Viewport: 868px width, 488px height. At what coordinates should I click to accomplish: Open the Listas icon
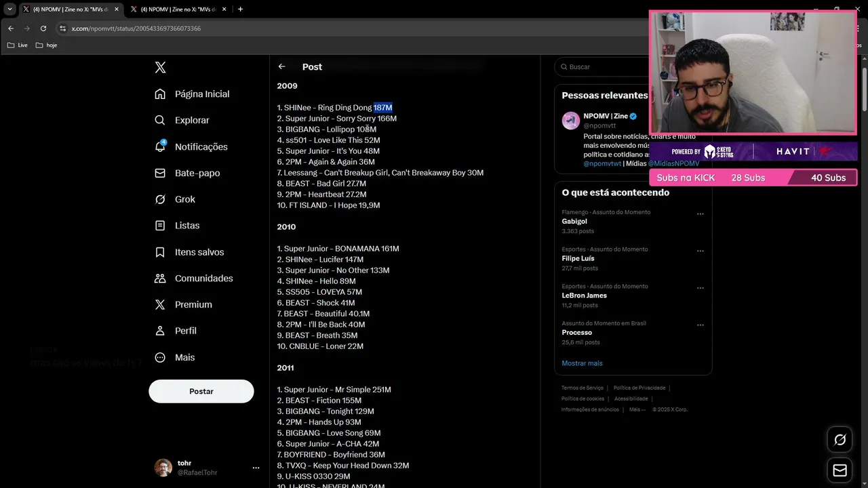click(160, 225)
